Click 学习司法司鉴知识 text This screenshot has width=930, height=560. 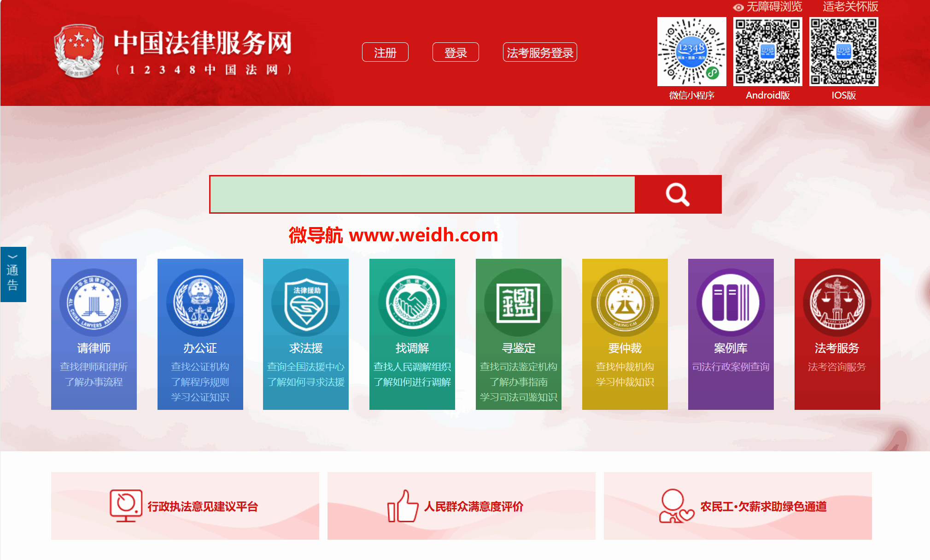(x=519, y=397)
